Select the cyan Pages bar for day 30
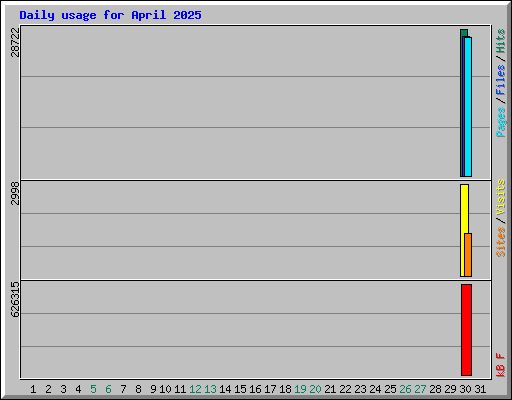 (x=468, y=107)
